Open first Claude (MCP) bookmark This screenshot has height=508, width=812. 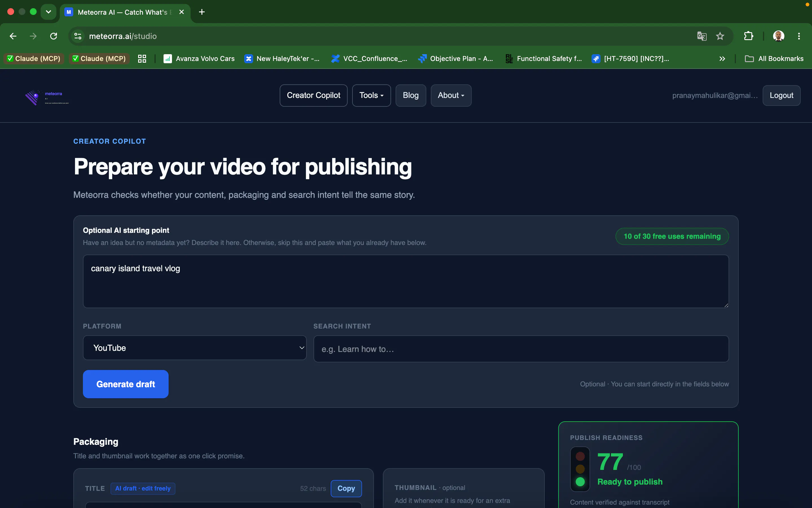[x=34, y=58]
